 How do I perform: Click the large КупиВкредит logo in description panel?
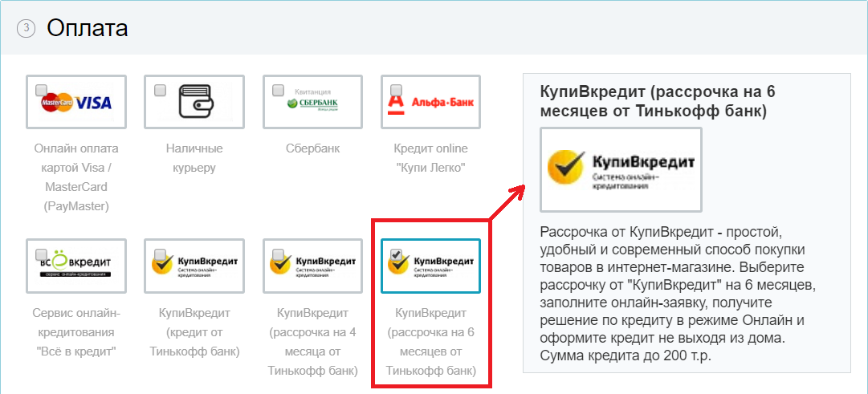coord(621,169)
